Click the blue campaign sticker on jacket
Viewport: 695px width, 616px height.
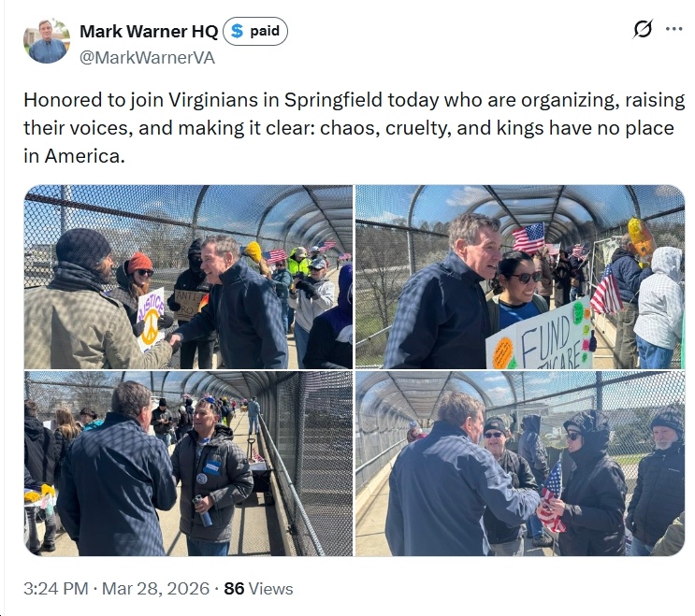[211, 467]
